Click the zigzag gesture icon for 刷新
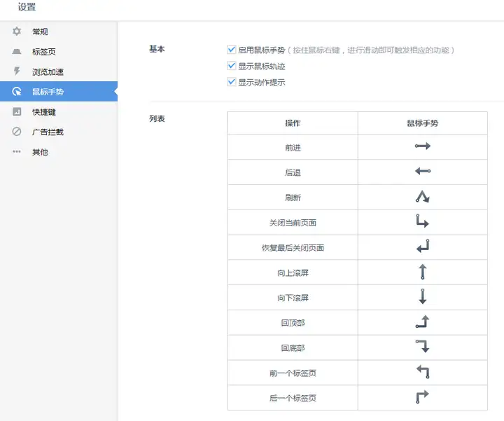This screenshot has height=421, width=504. 422,196
